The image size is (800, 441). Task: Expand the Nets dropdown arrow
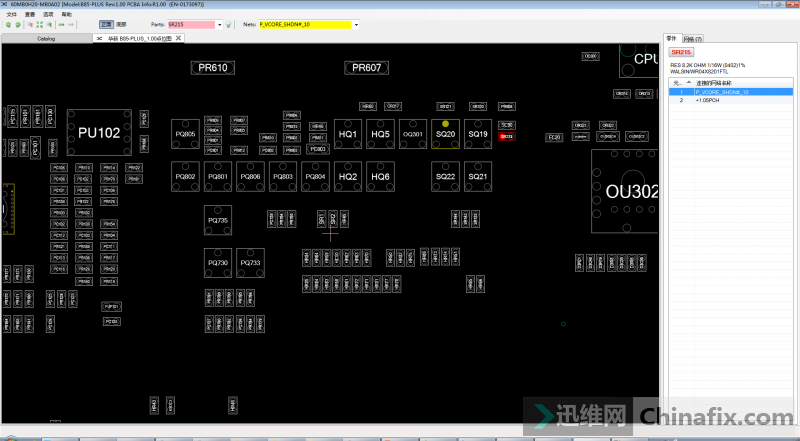(x=356, y=24)
